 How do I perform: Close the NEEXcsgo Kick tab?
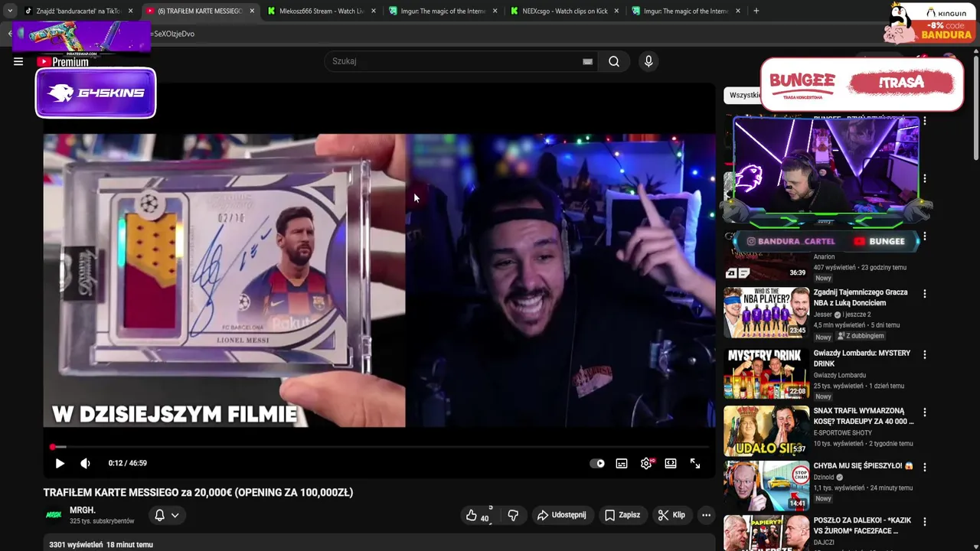616,11
